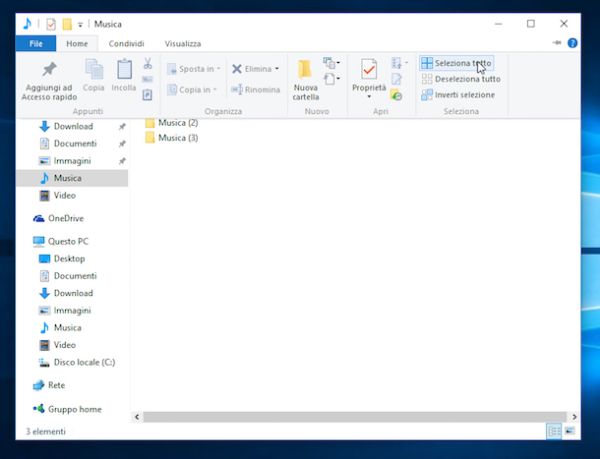This screenshot has height=459, width=600.
Task: Collapse the ribbon using the chevron arrow
Action: pyautogui.click(x=559, y=44)
